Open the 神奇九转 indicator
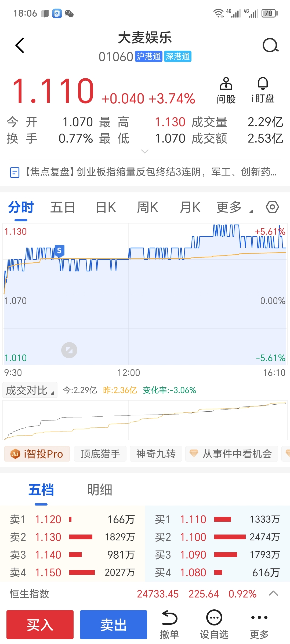This screenshot has width=290, height=644. pos(156,454)
